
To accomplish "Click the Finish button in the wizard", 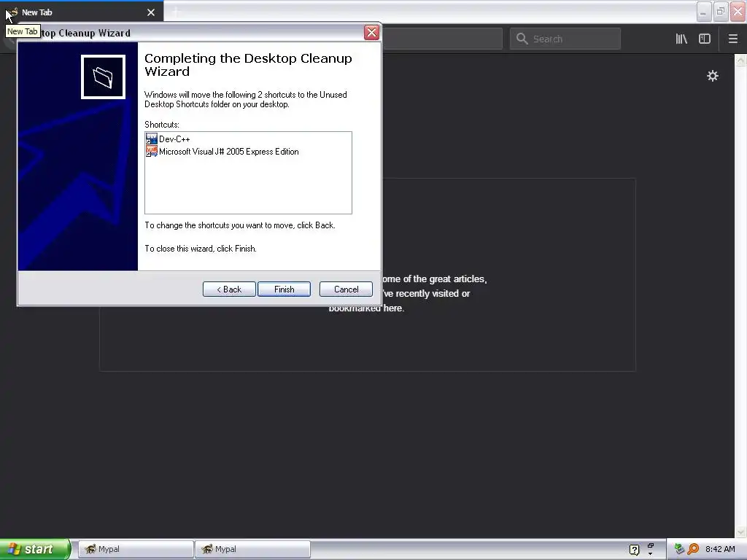I will coord(284,289).
